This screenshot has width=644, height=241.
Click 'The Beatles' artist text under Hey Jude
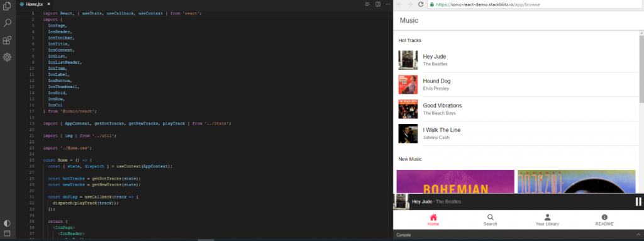click(x=435, y=64)
